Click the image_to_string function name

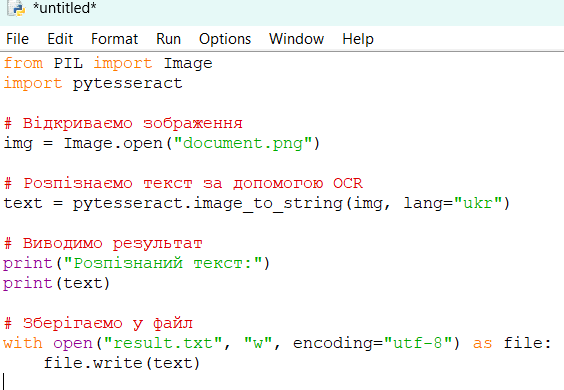click(268, 203)
